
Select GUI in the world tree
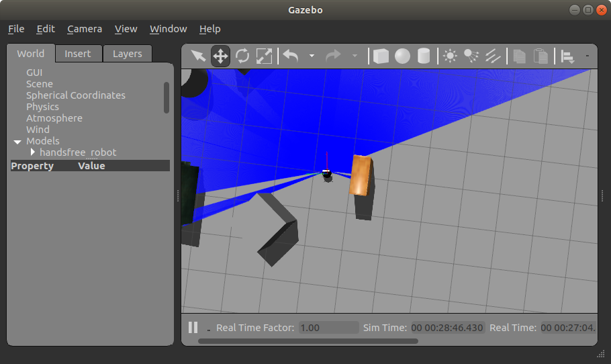pyautogui.click(x=34, y=73)
